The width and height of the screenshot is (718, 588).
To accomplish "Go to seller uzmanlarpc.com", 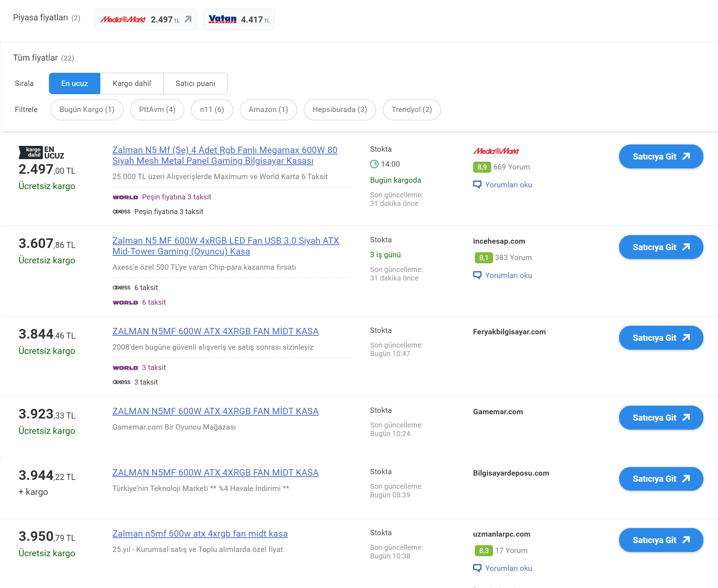I will pos(661,540).
